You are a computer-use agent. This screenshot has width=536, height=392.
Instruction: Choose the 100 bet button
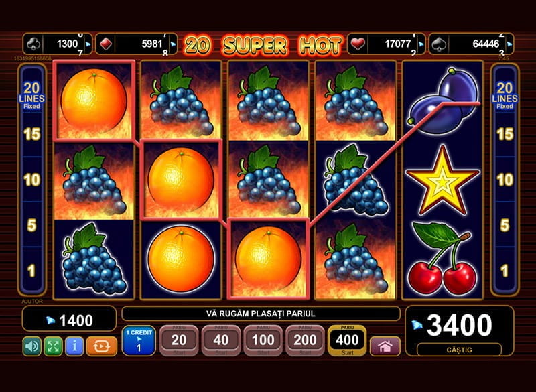[263, 340]
